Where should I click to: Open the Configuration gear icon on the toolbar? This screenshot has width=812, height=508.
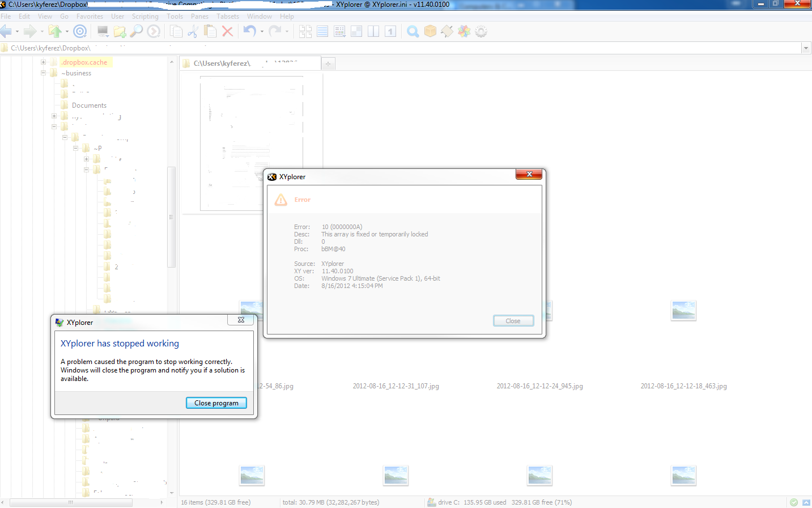tap(481, 31)
